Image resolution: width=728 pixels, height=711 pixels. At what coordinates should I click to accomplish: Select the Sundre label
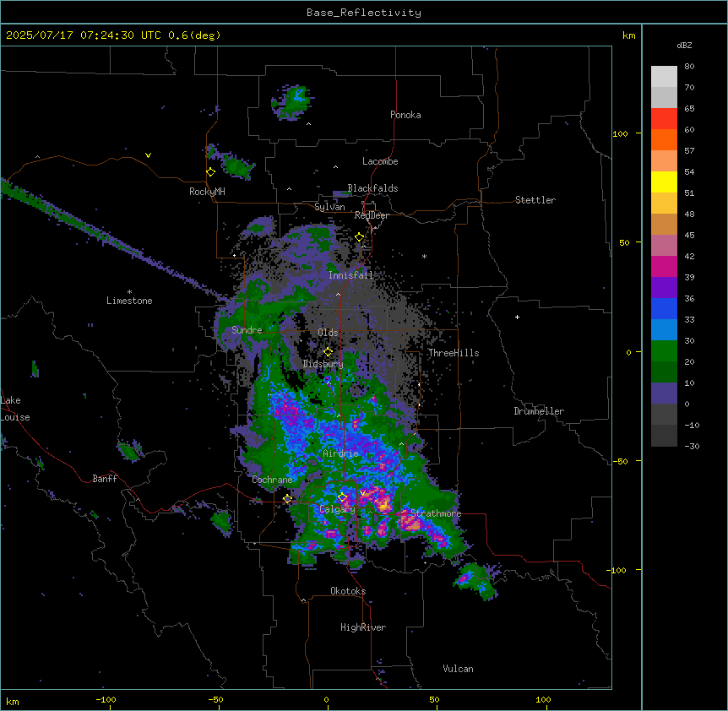tap(247, 330)
